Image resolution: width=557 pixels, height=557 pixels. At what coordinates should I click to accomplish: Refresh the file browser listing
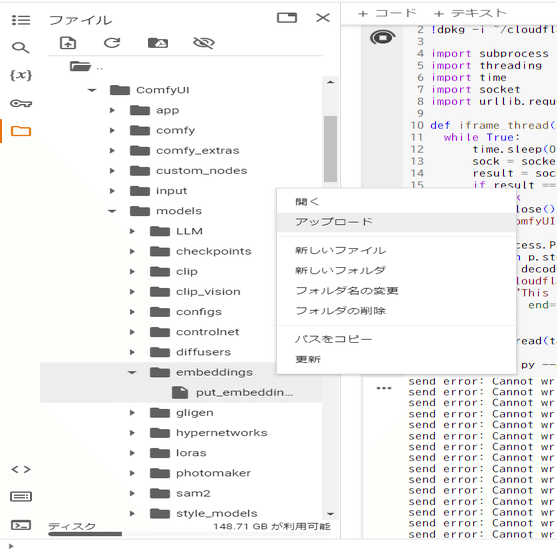coord(112,43)
